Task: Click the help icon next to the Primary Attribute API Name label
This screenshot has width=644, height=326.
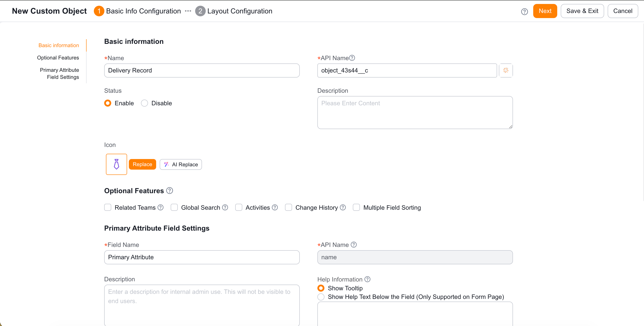Action: point(353,244)
